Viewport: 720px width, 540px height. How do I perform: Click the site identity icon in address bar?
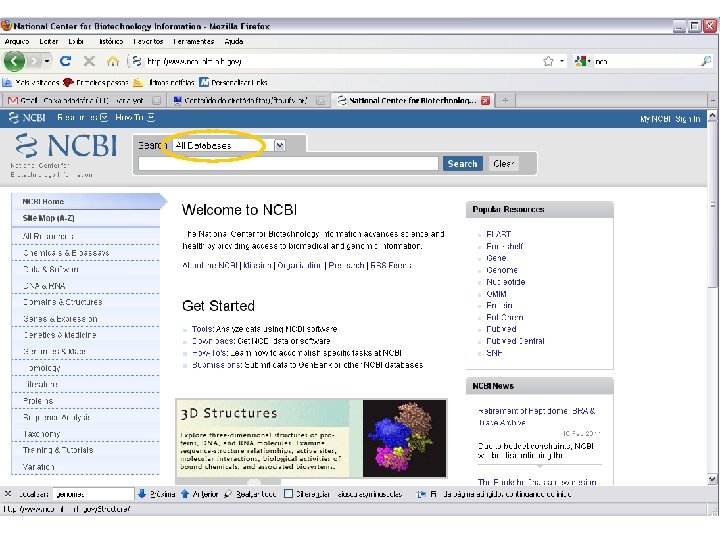(136, 61)
